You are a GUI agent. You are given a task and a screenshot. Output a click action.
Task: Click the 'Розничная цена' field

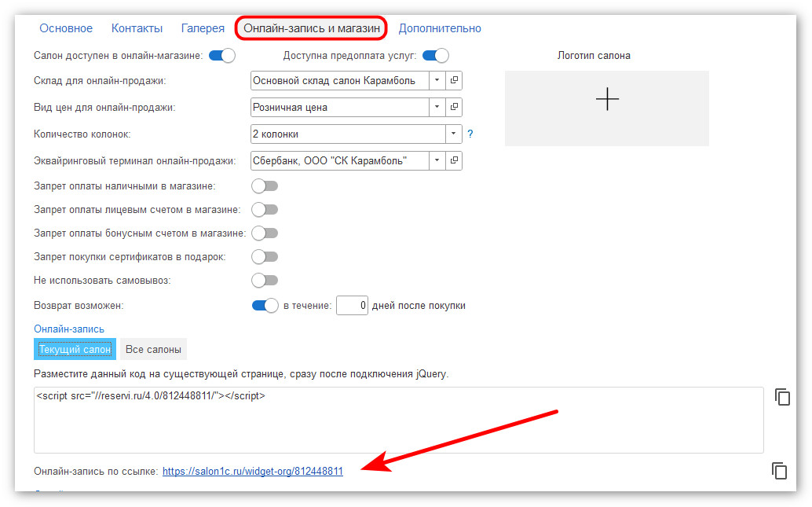[x=340, y=107]
